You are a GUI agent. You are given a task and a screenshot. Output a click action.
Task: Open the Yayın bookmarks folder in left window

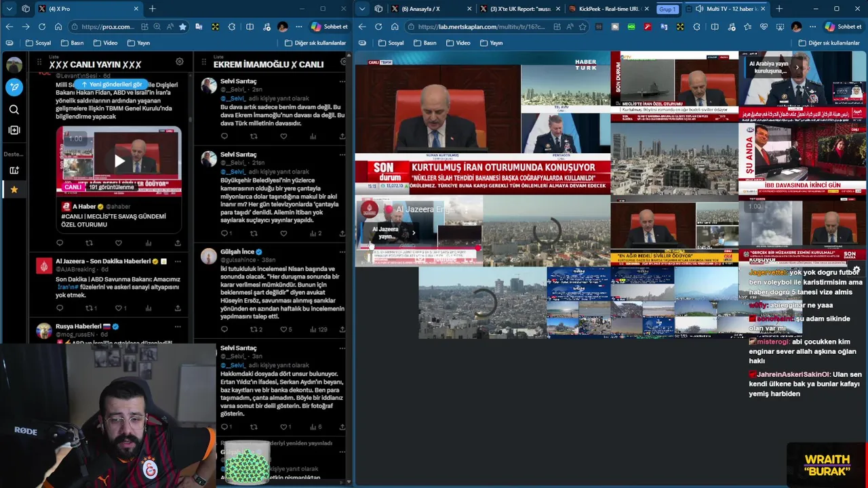coord(138,43)
